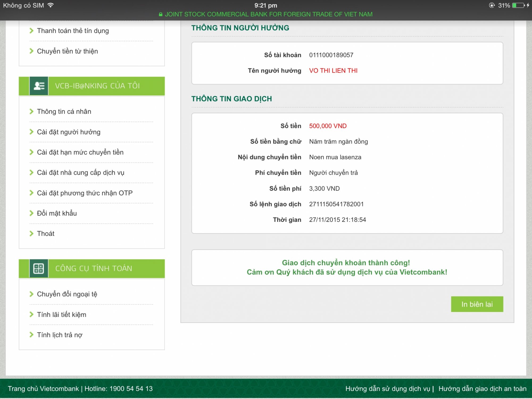Open Chuyển tiền từ thiện menu item
This screenshot has height=399, width=532.
tap(67, 51)
